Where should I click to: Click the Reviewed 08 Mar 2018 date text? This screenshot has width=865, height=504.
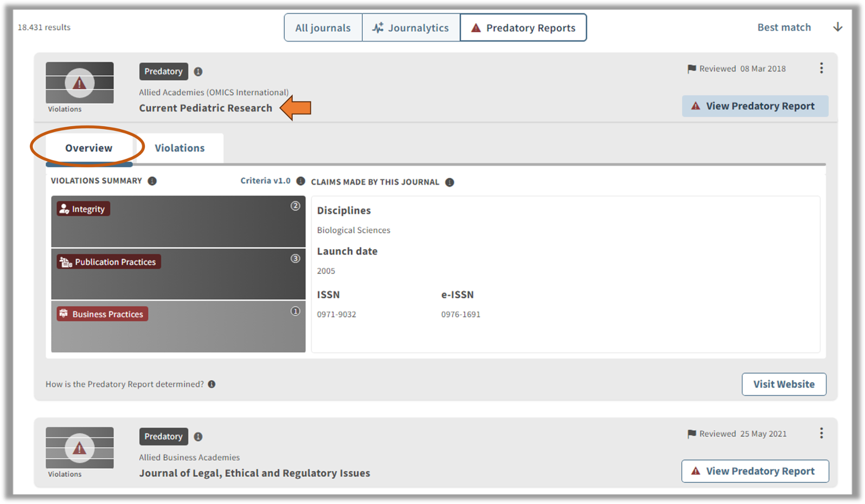click(x=743, y=69)
